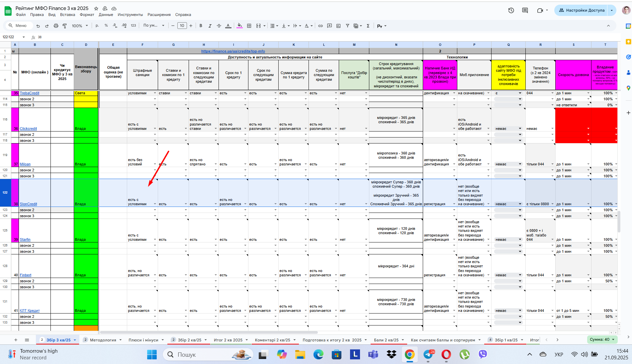The height and width of the screenshot is (364, 632).
Task: Open the Вставка menu
Action: click(x=67, y=15)
